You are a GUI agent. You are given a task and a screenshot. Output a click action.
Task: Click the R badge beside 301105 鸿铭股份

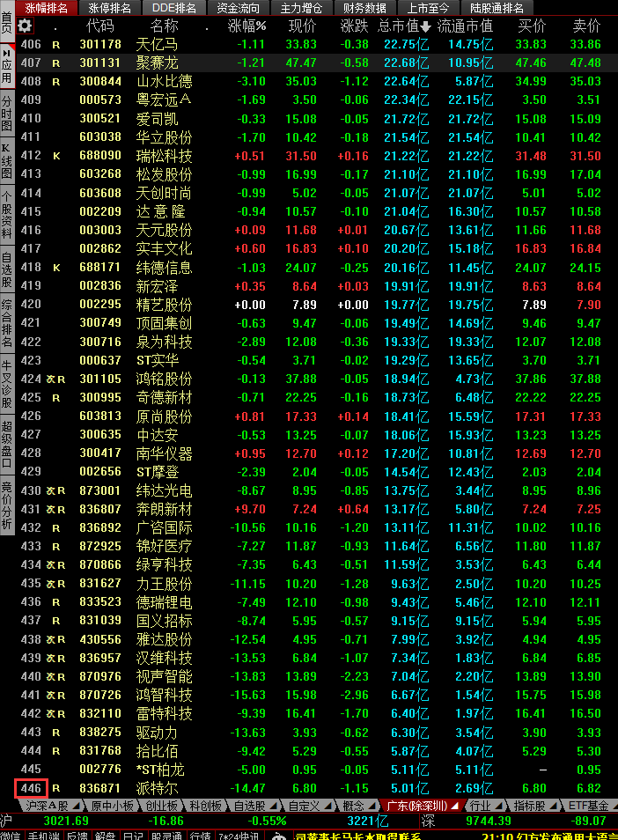point(61,379)
